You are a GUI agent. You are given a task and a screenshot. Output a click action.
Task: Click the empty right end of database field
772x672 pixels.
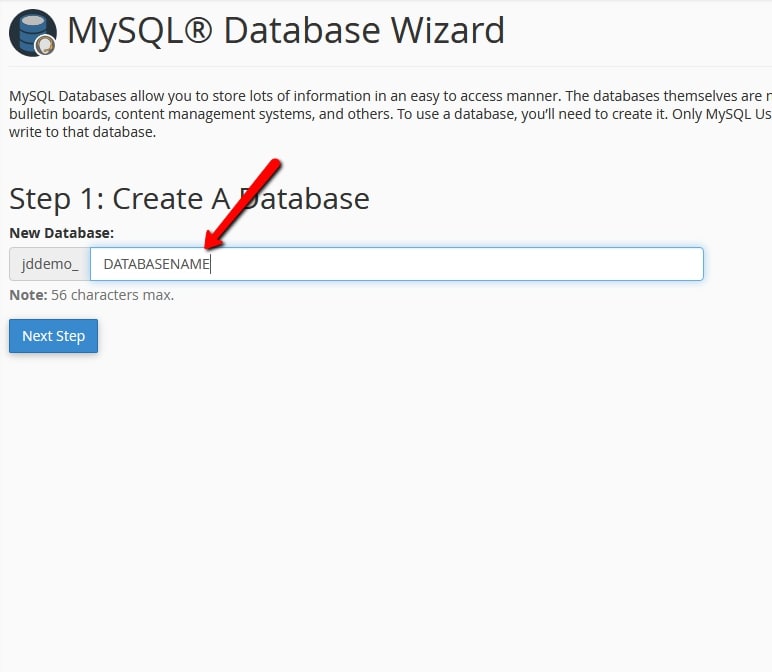coord(600,265)
